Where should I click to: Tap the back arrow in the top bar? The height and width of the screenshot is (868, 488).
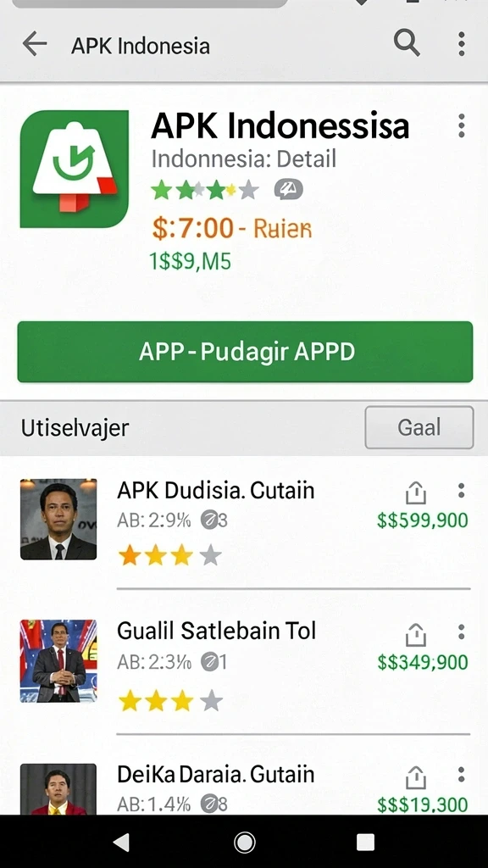(34, 44)
